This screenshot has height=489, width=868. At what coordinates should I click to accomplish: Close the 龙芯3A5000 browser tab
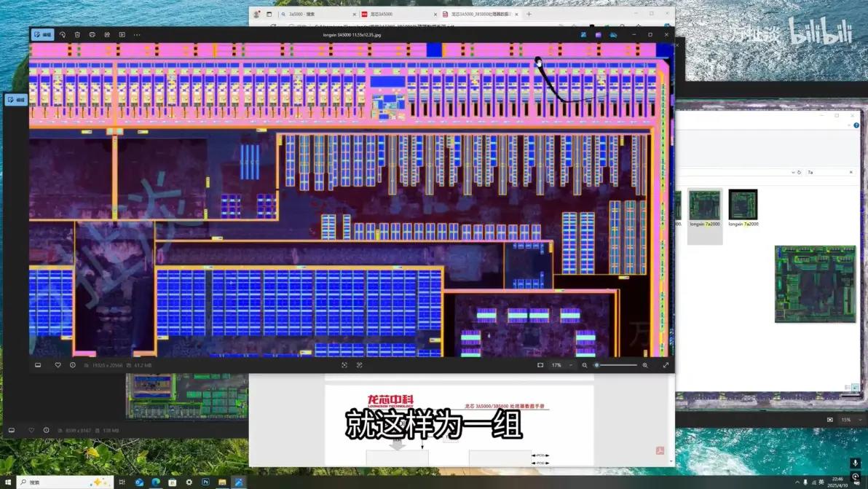pos(435,14)
